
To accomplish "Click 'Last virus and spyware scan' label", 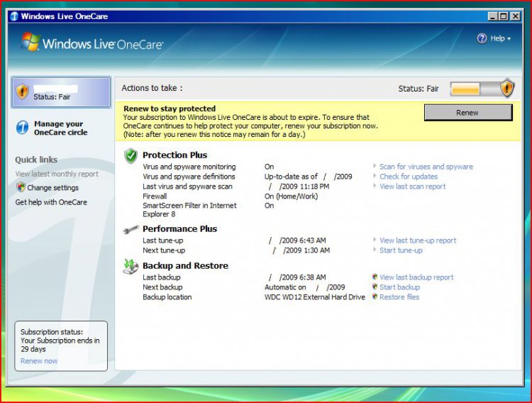I will coord(187,187).
